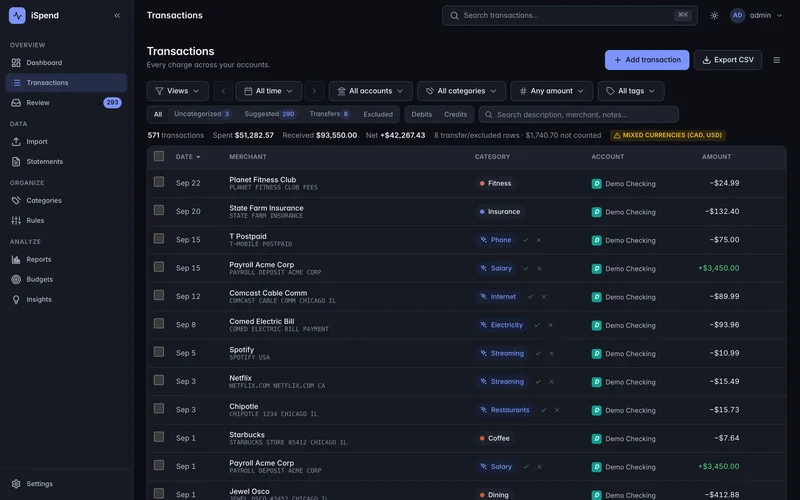The height and width of the screenshot is (500, 800).
Task: Open the All categories filter dropdown
Action: 461,91
